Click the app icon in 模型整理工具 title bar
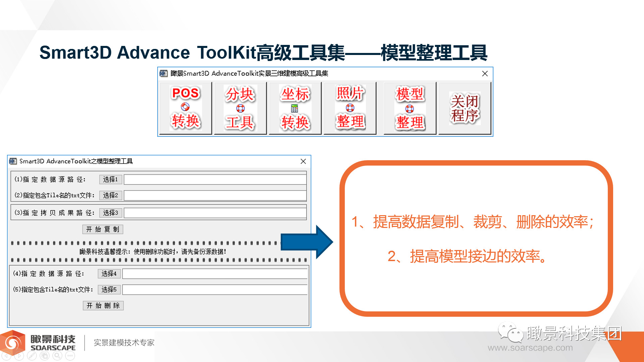 tap(13, 161)
